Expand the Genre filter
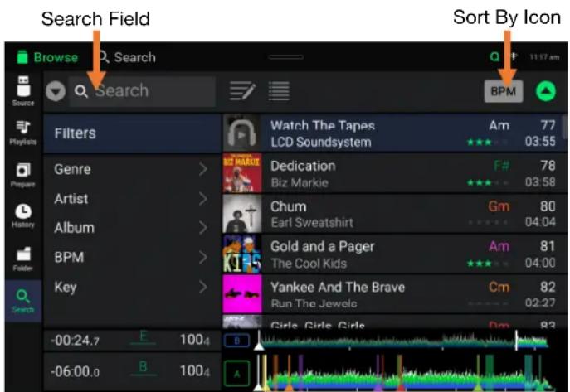Image resolution: width=570 pixels, height=392 pixels. (132, 169)
